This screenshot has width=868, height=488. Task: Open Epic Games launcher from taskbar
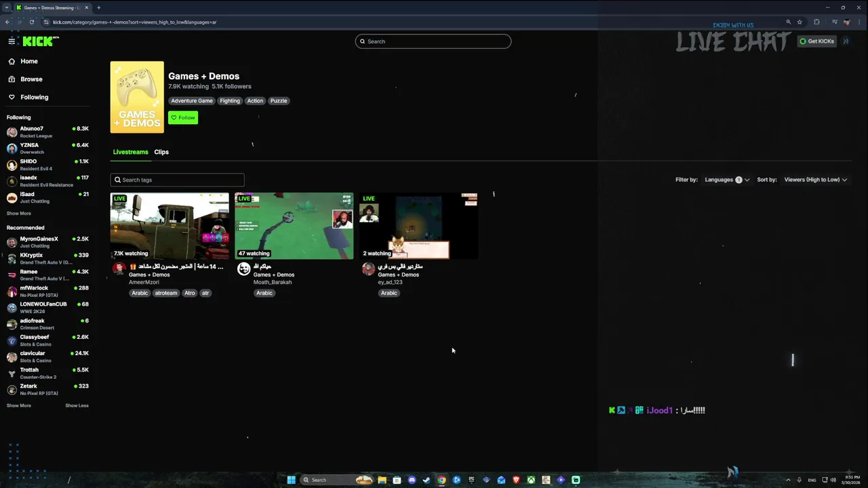pos(471,480)
